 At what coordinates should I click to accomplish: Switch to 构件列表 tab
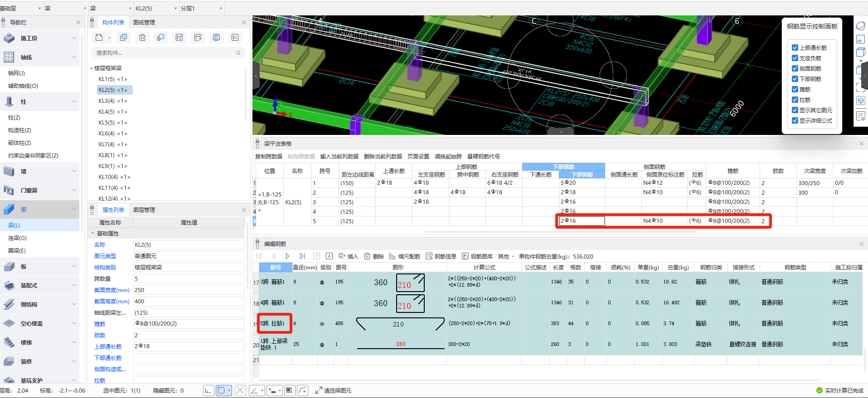coord(113,22)
